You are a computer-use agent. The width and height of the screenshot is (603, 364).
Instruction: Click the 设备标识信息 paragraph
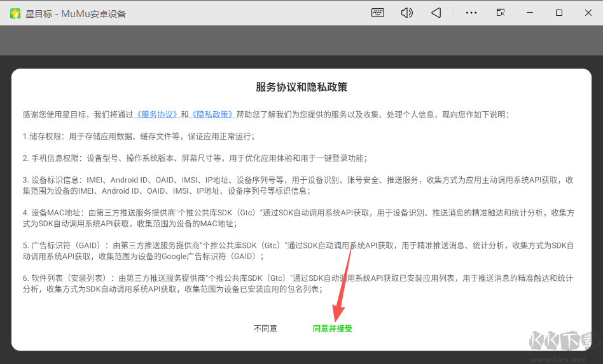[298, 185]
